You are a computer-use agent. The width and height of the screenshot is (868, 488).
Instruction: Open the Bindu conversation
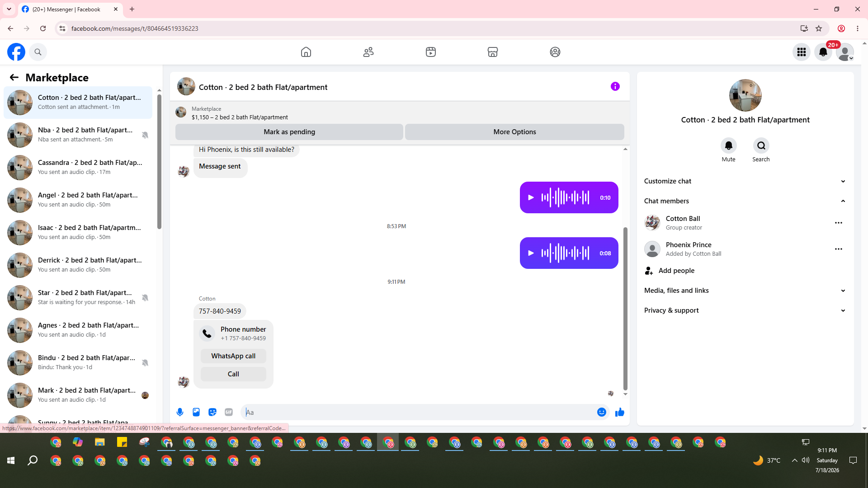pos(78,363)
